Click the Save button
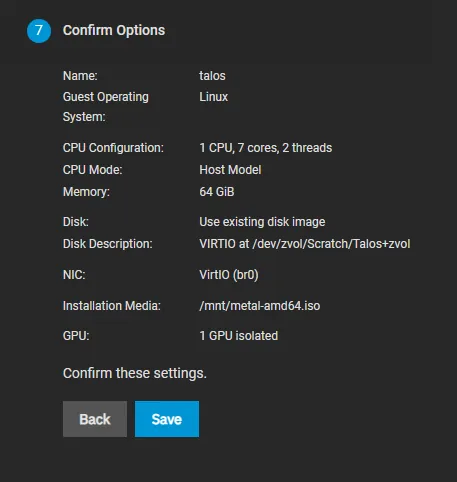Viewport: 457px width, 482px height. (x=167, y=419)
